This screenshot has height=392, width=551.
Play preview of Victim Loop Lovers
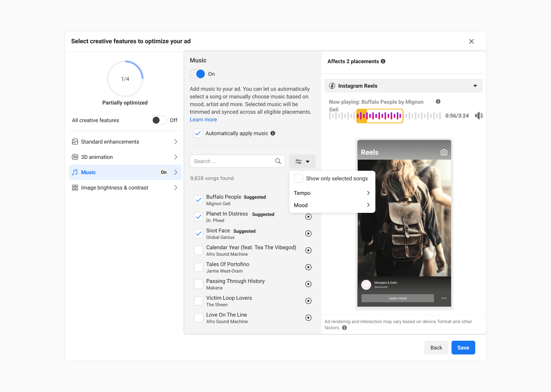[x=308, y=301]
